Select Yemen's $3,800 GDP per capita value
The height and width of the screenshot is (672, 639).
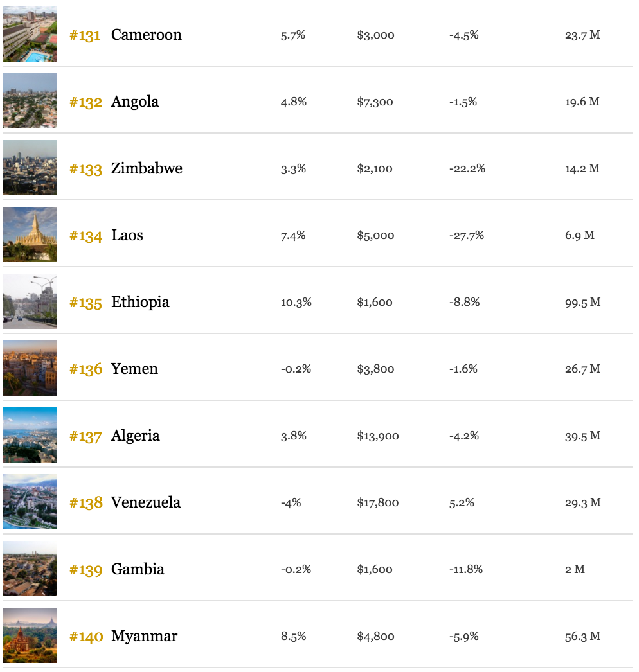tap(375, 369)
